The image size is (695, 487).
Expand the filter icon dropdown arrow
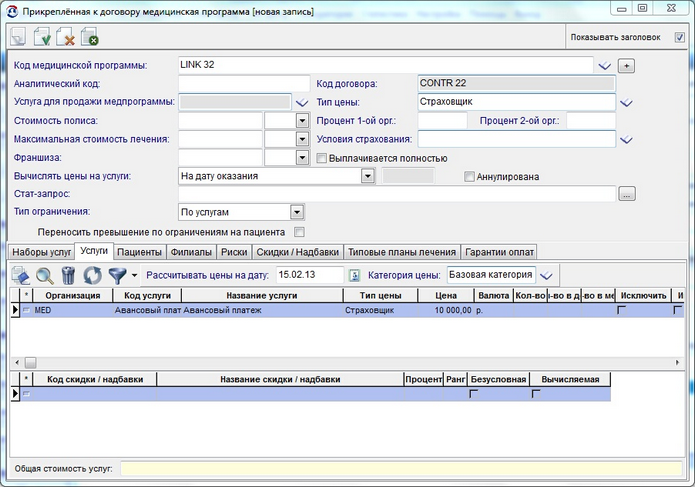point(134,276)
